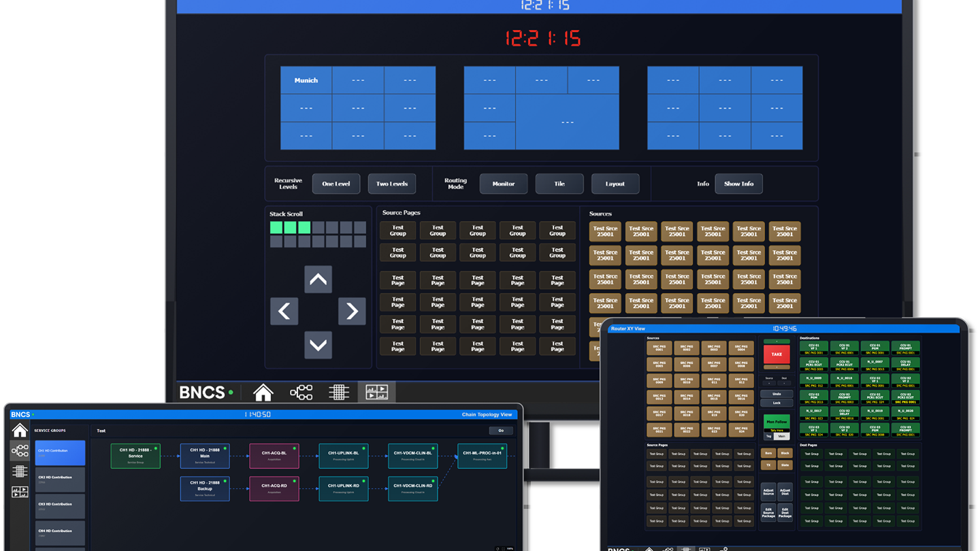Screen dimensions: 980x551
Task: Open home icon in Chain Topology sidebar
Action: 20,430
